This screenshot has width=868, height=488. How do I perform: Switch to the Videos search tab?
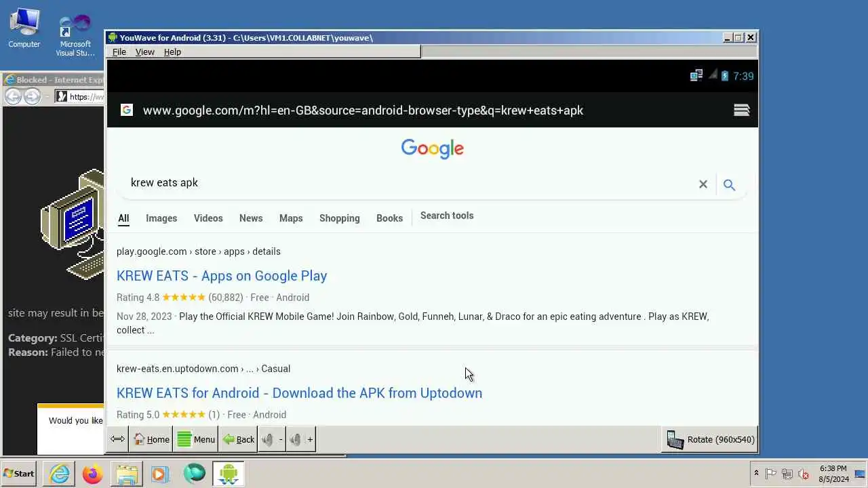click(208, 218)
